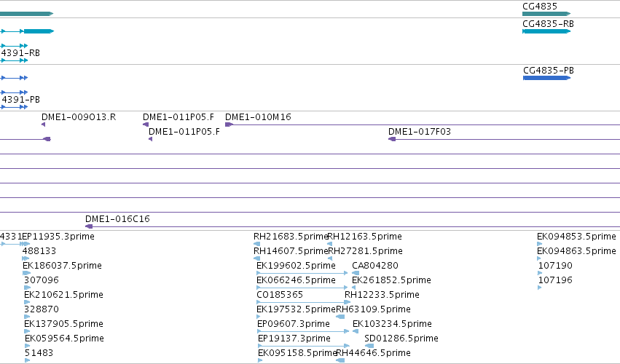Screen dimensions: 620x364
Task: Click the DME1-017F03 arrowhead marker
Action: click(392, 139)
